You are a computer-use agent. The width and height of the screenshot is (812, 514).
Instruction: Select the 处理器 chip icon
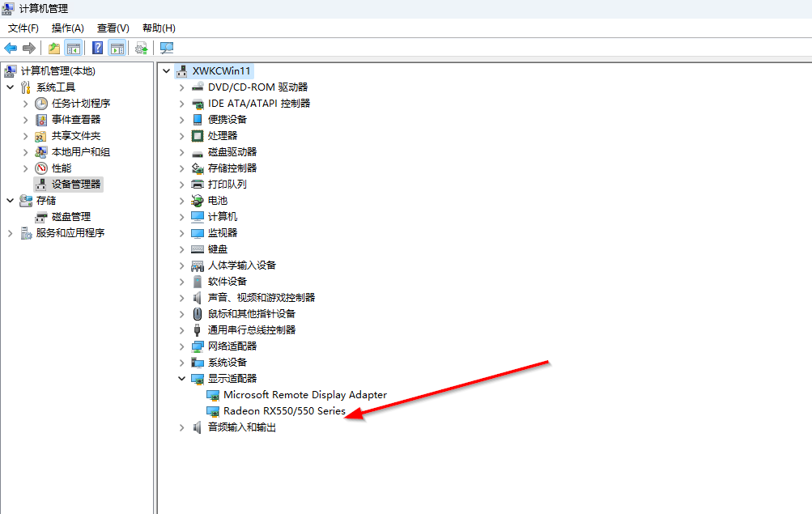click(198, 136)
